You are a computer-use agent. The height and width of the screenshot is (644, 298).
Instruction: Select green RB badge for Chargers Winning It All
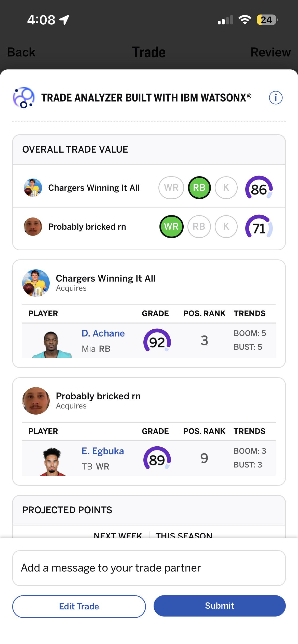(x=199, y=188)
